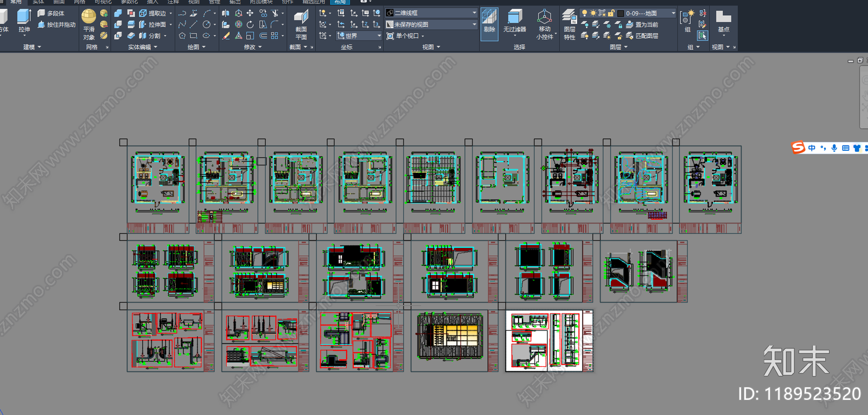Open the 二维线框 visual style dropdown
This screenshot has height=415, width=868.
431,13
